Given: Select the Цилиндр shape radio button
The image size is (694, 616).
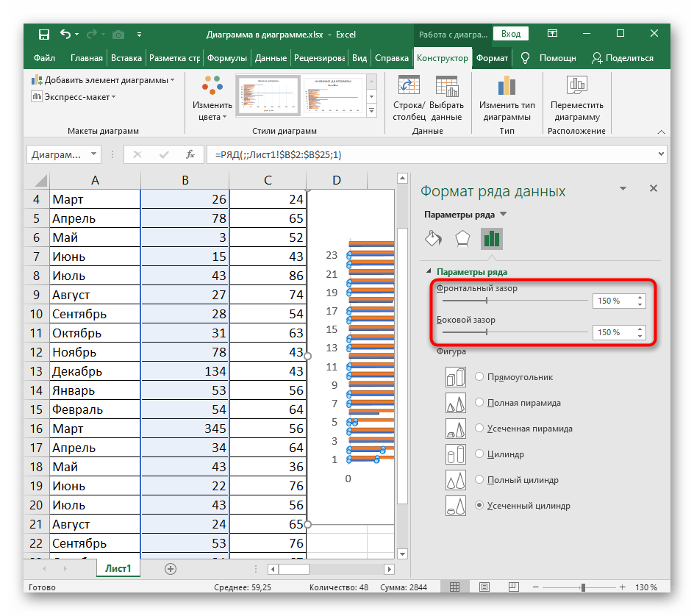Looking at the screenshot, I should tap(479, 454).
